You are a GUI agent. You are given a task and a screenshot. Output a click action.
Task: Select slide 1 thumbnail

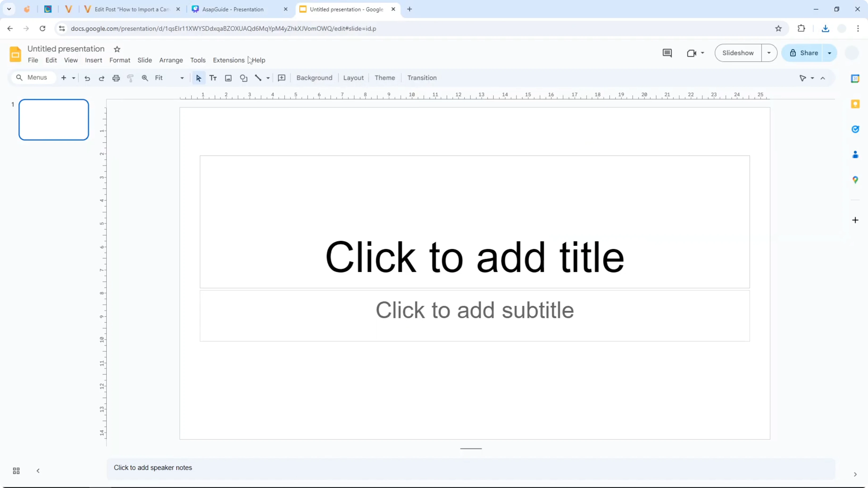[54, 120]
